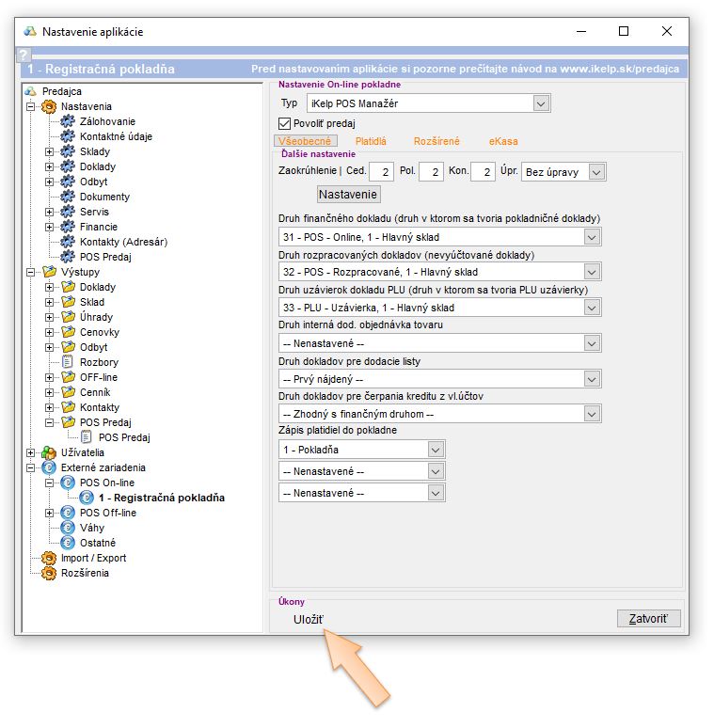
Task: Expand the POS Off-line tree node
Action: click(50, 513)
